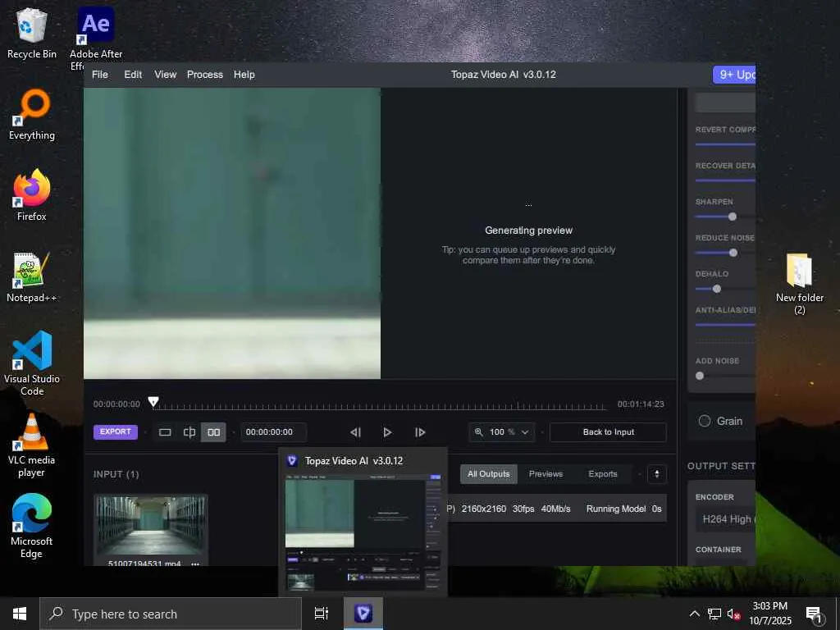Click the Recover Details slider bar

point(725,180)
